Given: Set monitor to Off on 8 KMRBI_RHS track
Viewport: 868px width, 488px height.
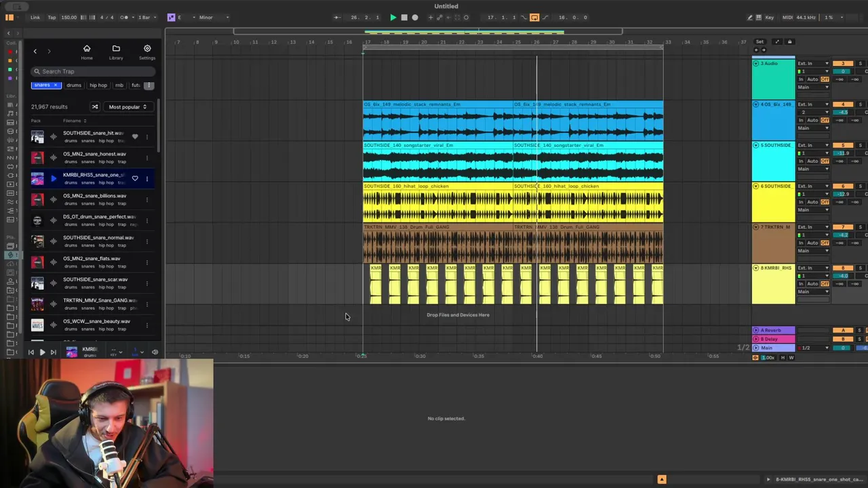Looking at the screenshot, I should coord(825,284).
